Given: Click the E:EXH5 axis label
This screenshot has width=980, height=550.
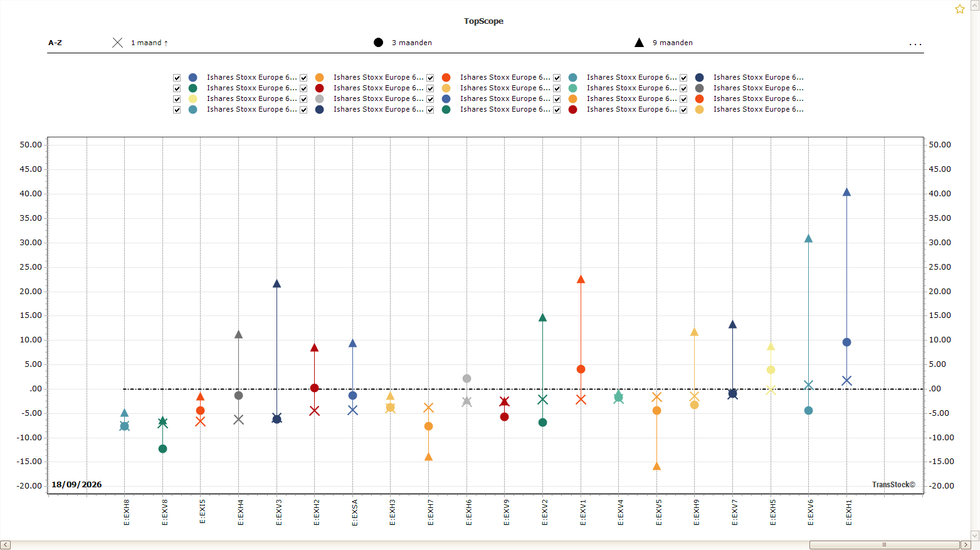Looking at the screenshot, I should pos(773,512).
